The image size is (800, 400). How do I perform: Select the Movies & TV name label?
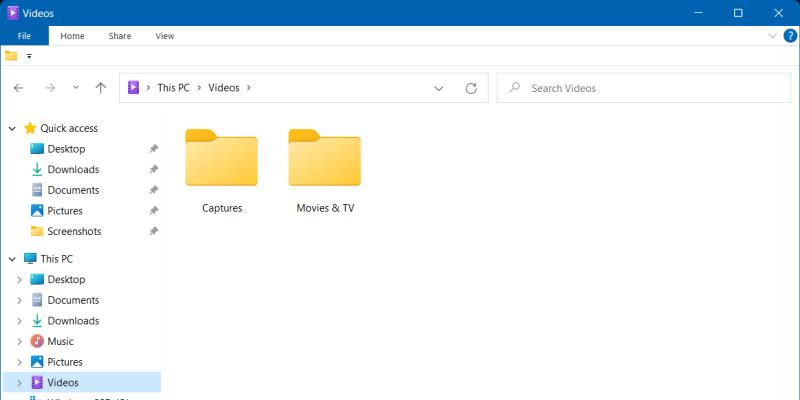click(x=325, y=208)
